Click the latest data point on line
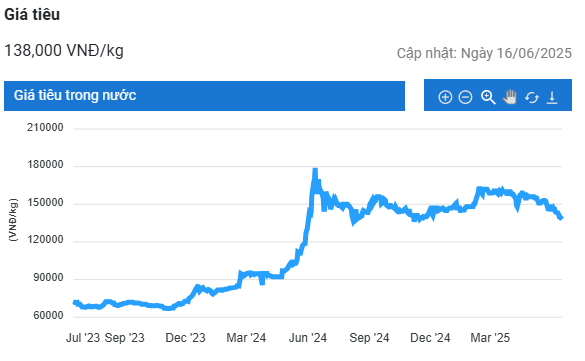Screen dimensions: 585x361 (561, 218)
